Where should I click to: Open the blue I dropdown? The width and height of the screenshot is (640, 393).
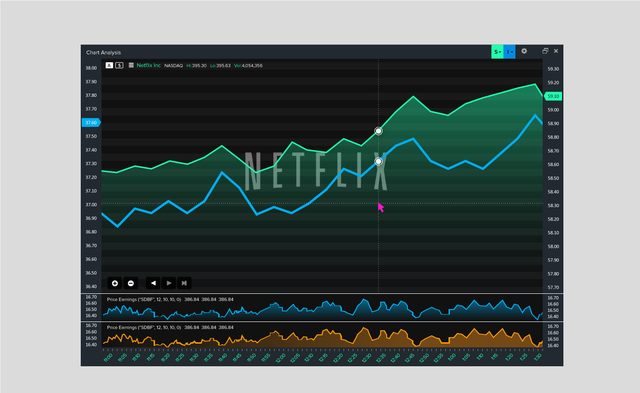coord(509,52)
